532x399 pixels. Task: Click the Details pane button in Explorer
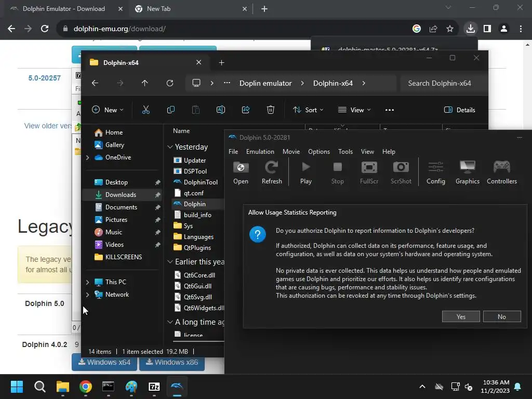pyautogui.click(x=460, y=110)
